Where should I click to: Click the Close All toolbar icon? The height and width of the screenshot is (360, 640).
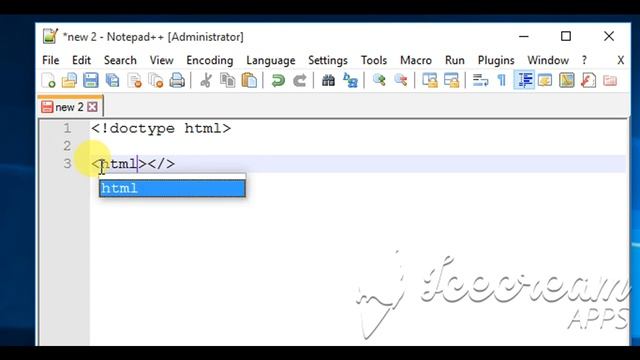[156, 80]
